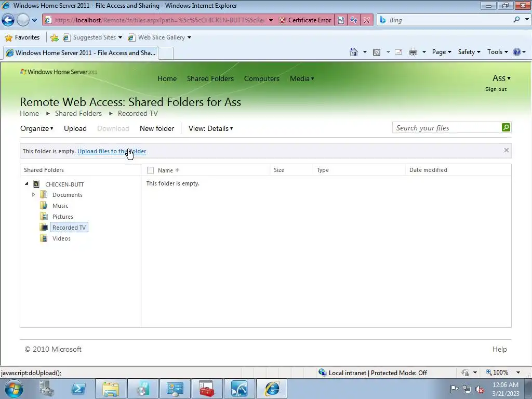Click the RSS feeds icon
Viewport: 532px width, 399px height.
(377, 52)
